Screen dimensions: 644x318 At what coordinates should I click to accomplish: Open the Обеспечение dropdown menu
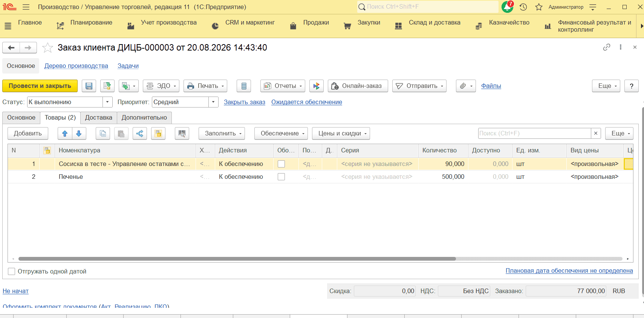pyautogui.click(x=281, y=134)
